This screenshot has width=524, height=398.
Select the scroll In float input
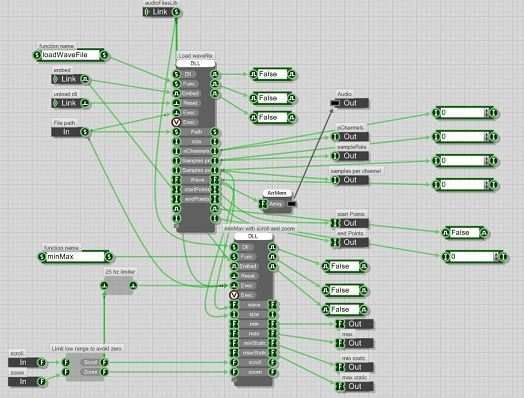tap(27, 362)
